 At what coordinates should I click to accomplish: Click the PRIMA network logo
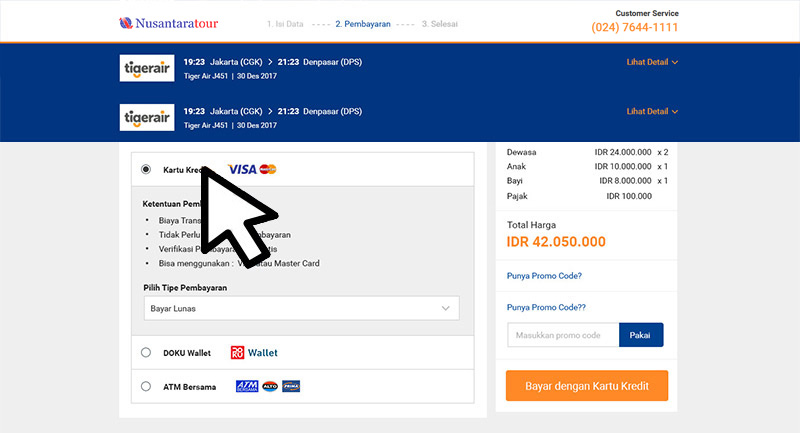click(x=291, y=386)
